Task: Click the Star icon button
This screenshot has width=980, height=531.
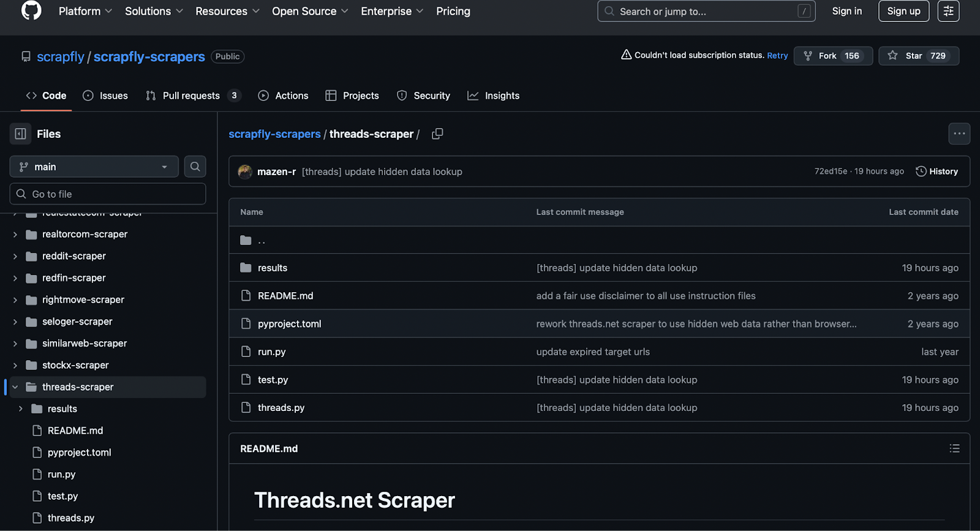Action: pyautogui.click(x=892, y=55)
